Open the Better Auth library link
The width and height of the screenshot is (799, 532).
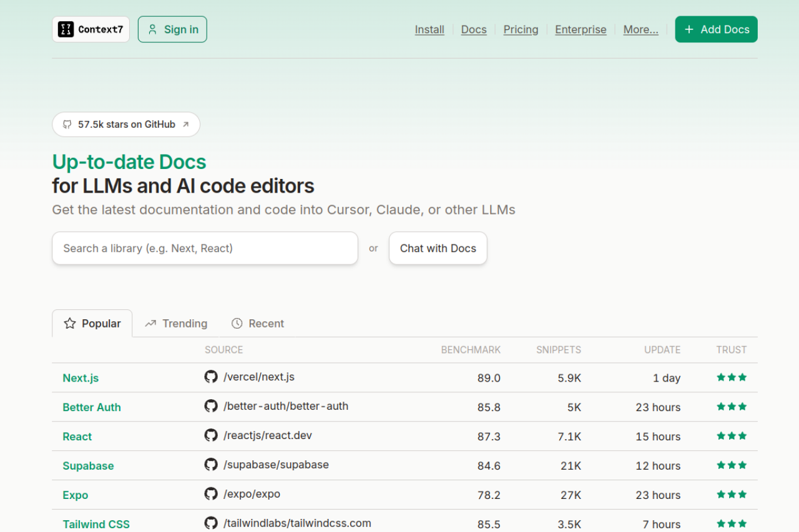point(92,407)
